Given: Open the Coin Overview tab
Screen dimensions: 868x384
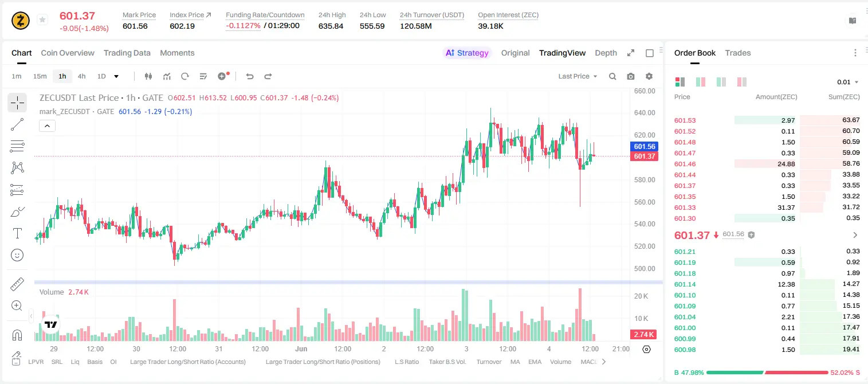Looking at the screenshot, I should pyautogui.click(x=68, y=53).
